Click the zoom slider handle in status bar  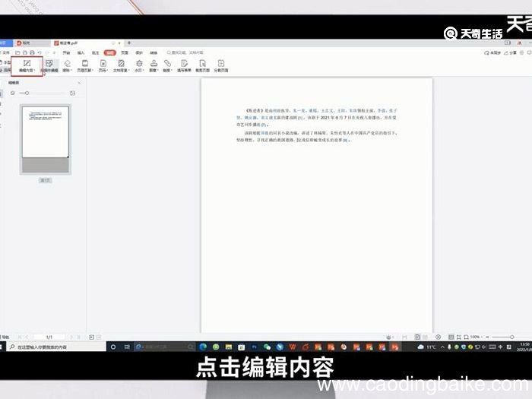click(511, 337)
